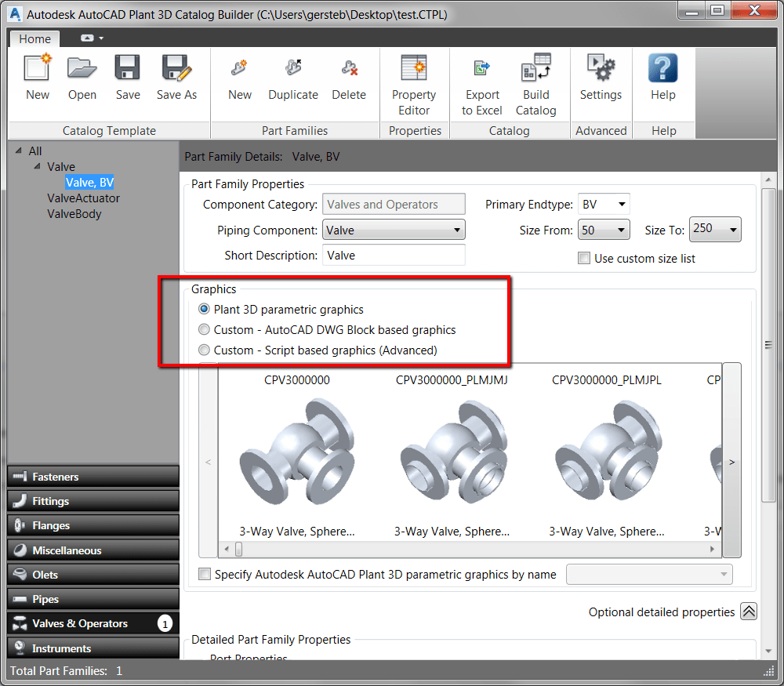Open the Advanced Settings
Screen dimensions: 784x686
pyautogui.click(x=601, y=78)
